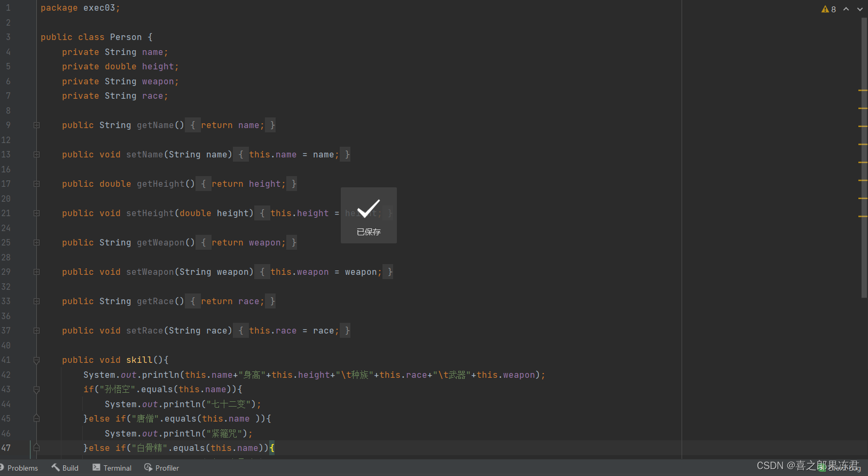Click folded '{ this.weapon = weapon; }' placeholder
This screenshot has width=868, height=476.
324,272
